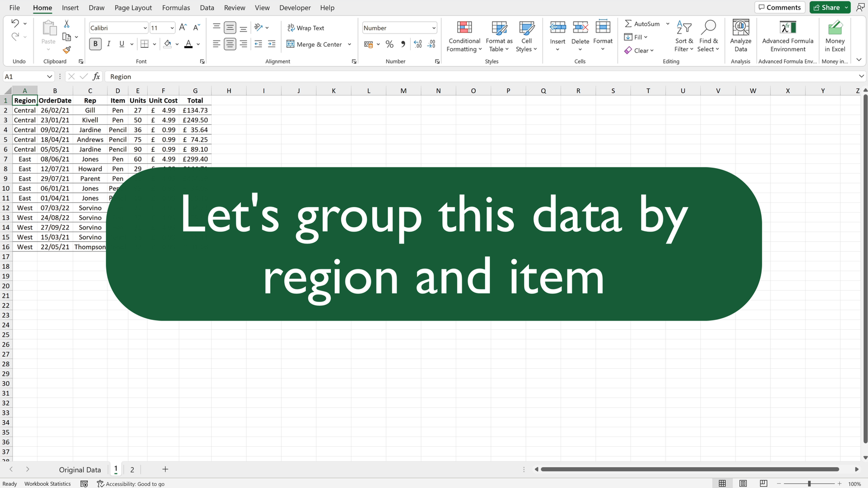Open the Calibri font name dropdown
868x488 pixels.
click(145, 28)
